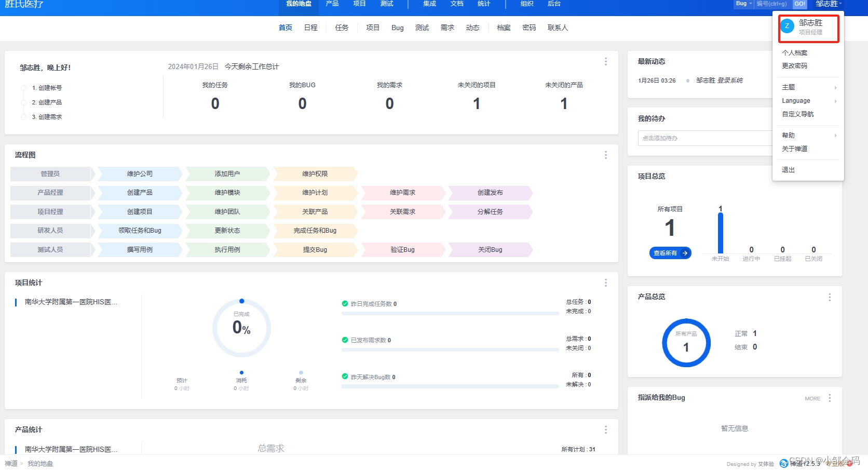
Task: Switch to 需求 sub-tab
Action: coord(447,28)
